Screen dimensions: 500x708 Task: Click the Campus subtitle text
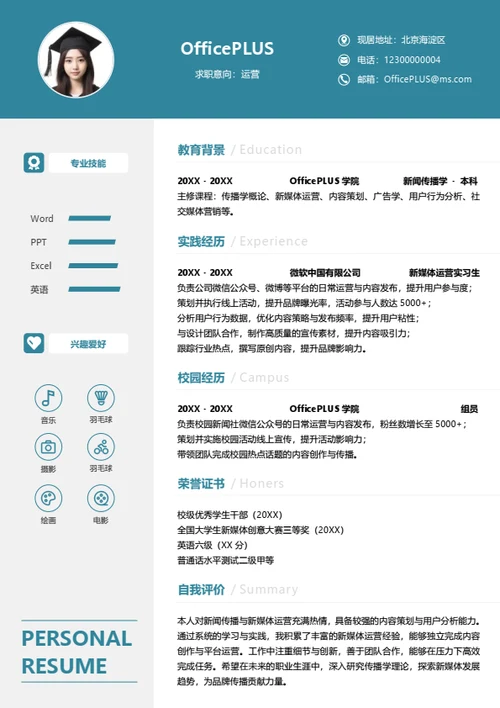pos(264,377)
